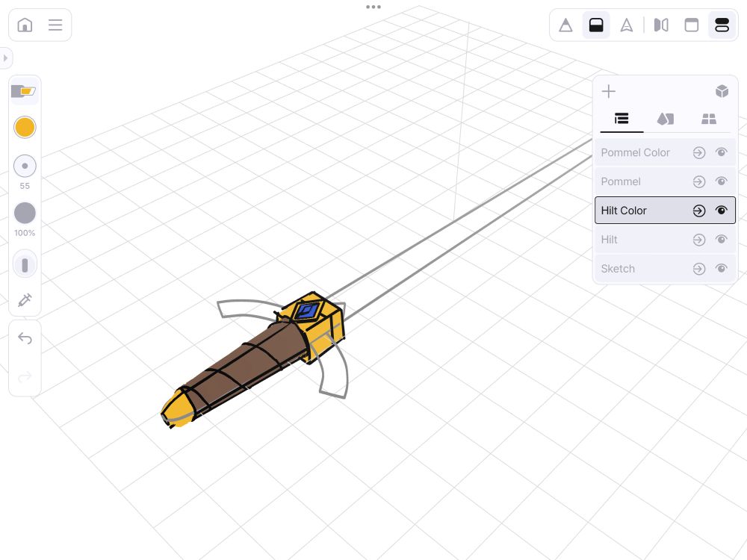This screenshot has height=560, width=747.
Task: Select the fill brush tool icon
Action: pos(24,90)
